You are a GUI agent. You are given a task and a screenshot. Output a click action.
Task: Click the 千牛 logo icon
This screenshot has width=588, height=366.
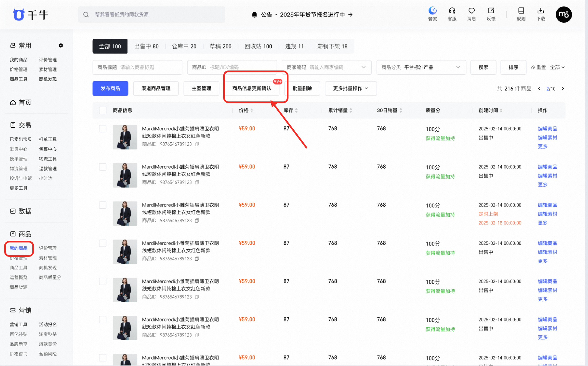coord(19,15)
